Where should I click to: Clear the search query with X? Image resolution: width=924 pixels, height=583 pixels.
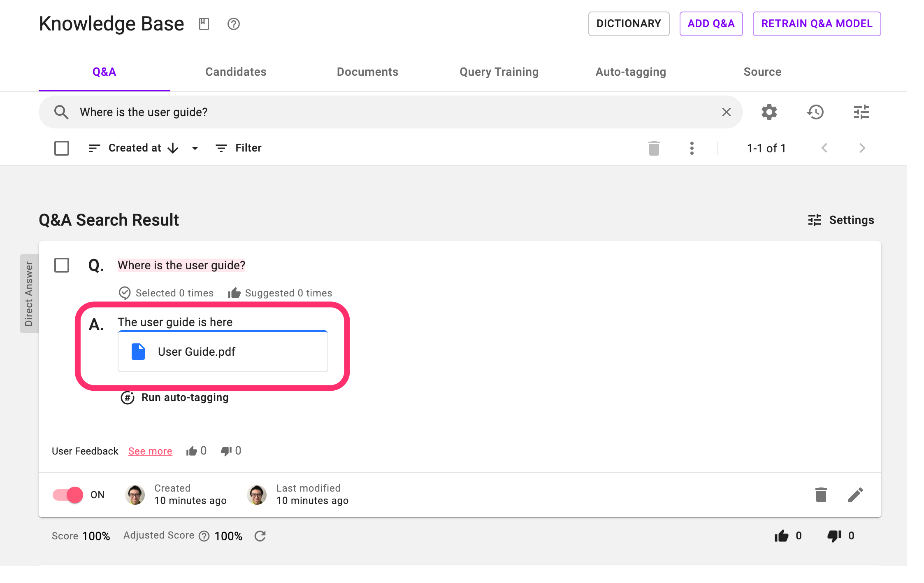point(726,112)
